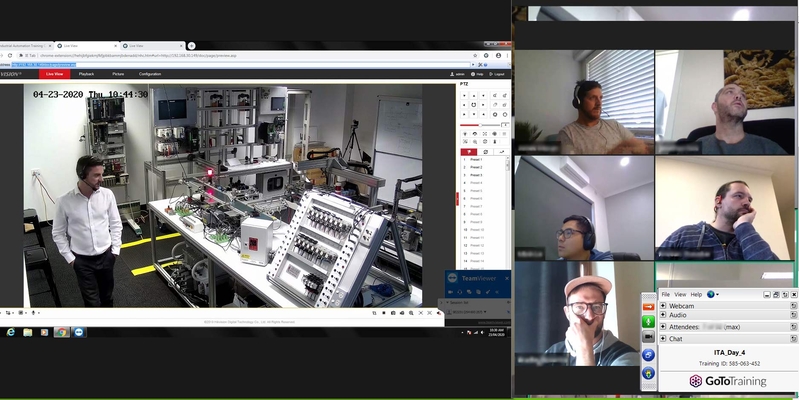Select the Preset tab with flag icon
Screen dimensions: 799x400
click(469, 151)
